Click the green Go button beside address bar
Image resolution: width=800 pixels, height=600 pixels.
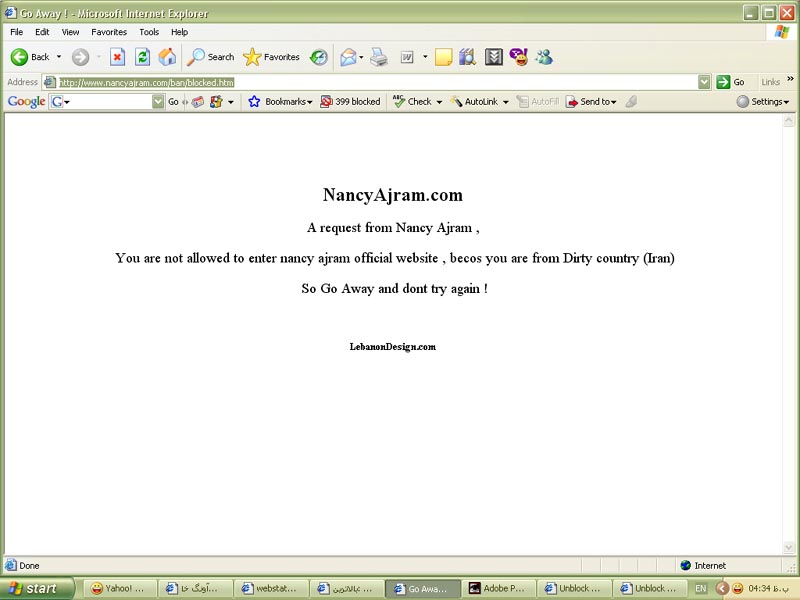[730, 82]
